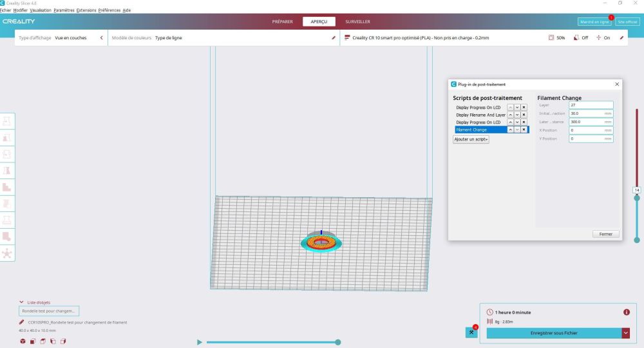644x348 pixels.
Task: Switch to right side view cube icon
Action: tap(63, 341)
